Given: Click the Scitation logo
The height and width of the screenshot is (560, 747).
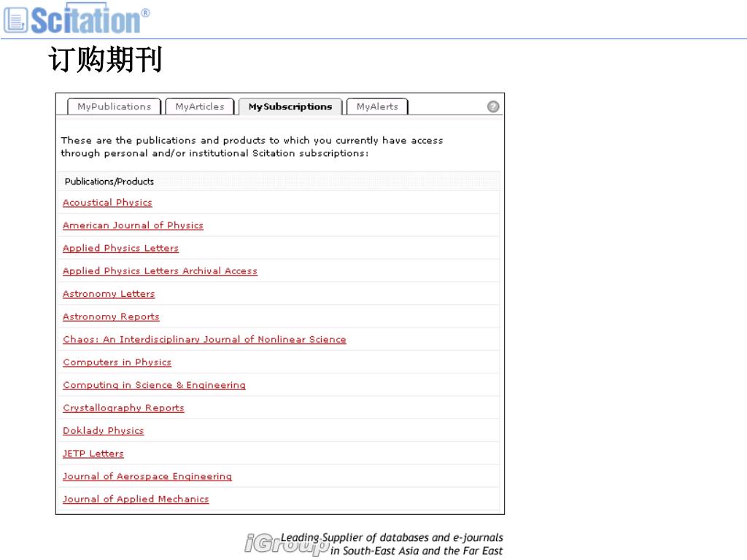Looking at the screenshot, I should tap(77, 19).
